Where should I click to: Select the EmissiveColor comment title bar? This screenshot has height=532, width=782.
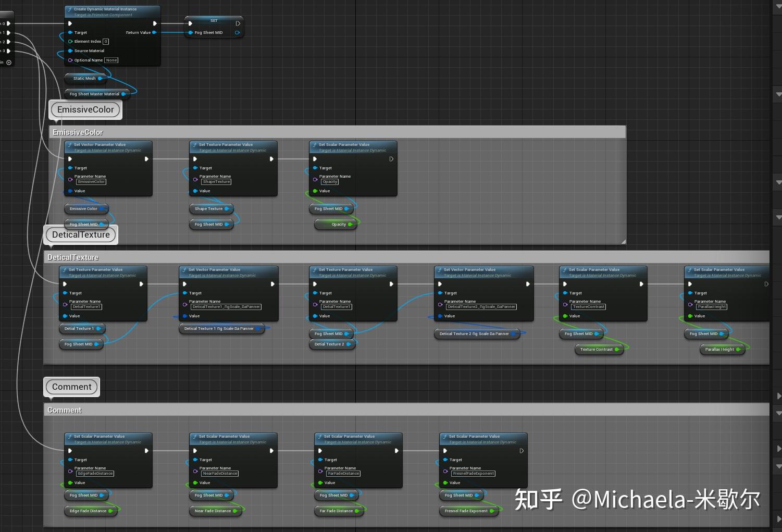coord(78,132)
